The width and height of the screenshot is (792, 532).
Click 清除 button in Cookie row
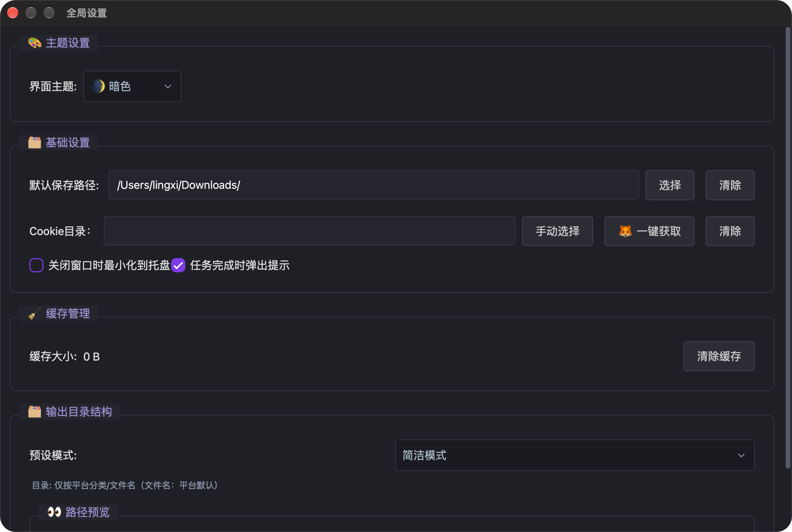(730, 231)
